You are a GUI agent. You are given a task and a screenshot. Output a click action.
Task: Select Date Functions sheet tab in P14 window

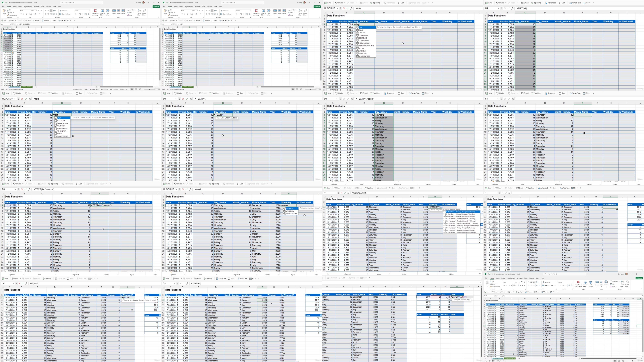[x=497, y=358]
